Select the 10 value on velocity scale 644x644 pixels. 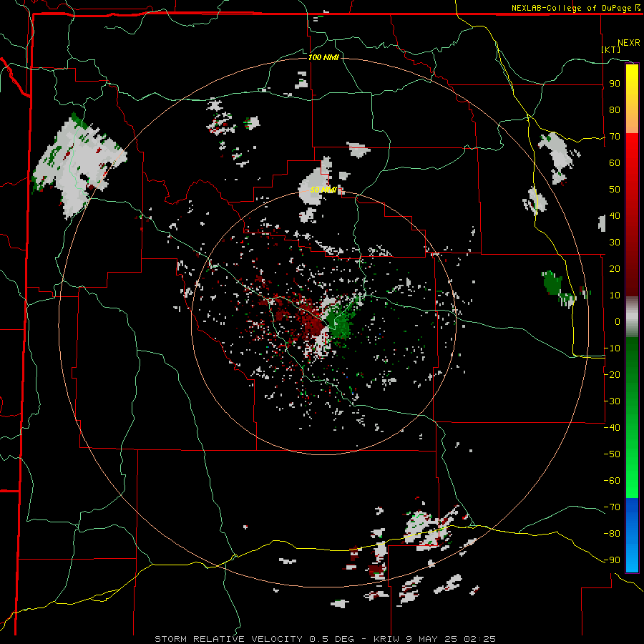[615, 296]
